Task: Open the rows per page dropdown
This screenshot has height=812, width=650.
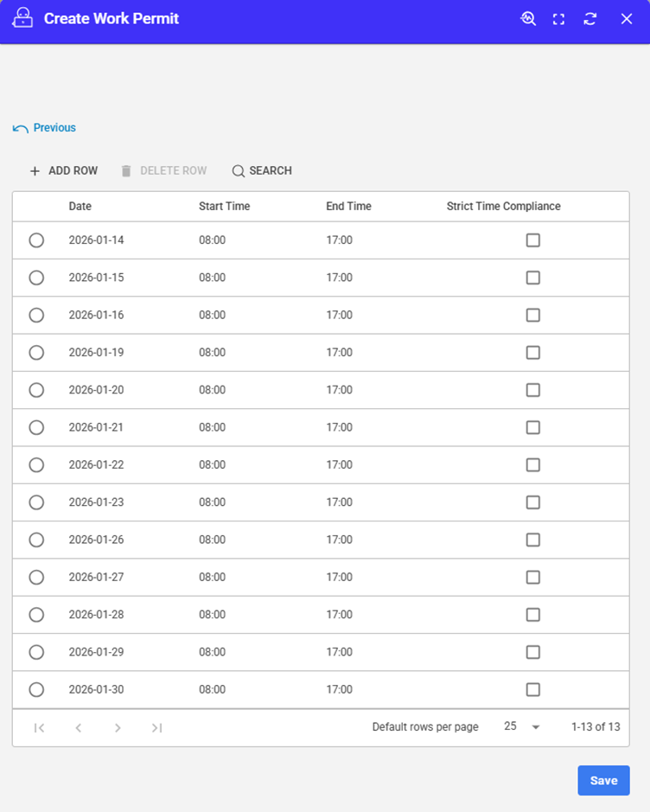Action: click(x=522, y=727)
